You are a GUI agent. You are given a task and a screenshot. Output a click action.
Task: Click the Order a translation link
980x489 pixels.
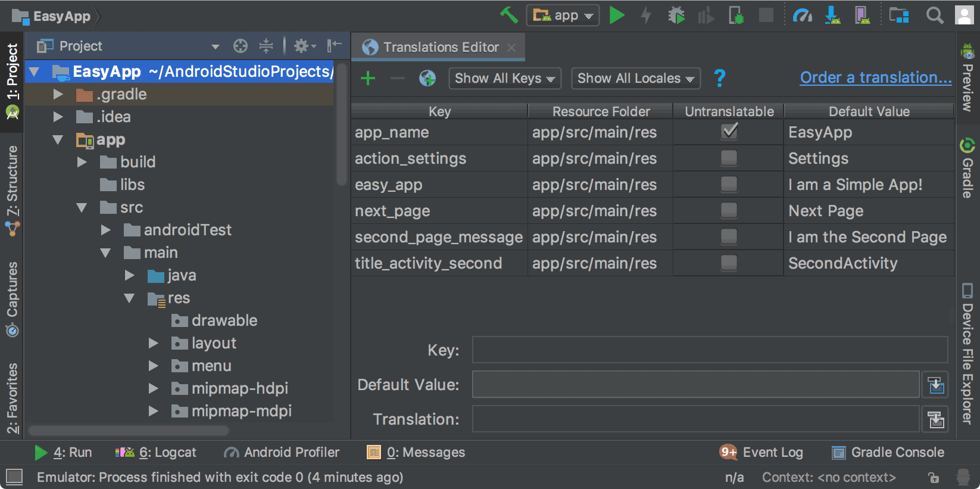(x=875, y=77)
